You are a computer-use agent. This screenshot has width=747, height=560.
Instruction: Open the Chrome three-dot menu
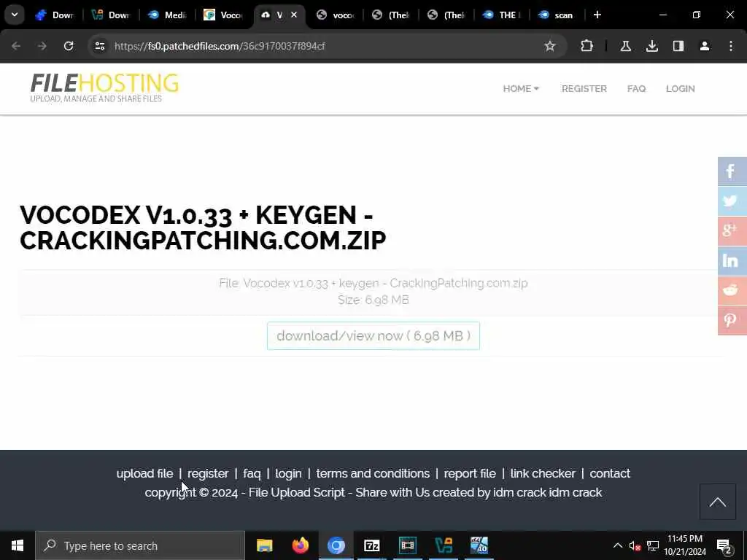(x=731, y=46)
